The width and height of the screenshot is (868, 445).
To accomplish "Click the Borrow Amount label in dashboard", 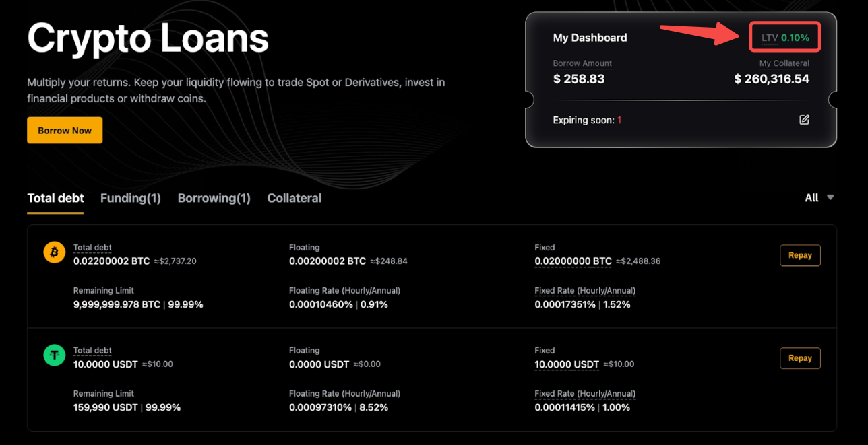I will tap(582, 63).
